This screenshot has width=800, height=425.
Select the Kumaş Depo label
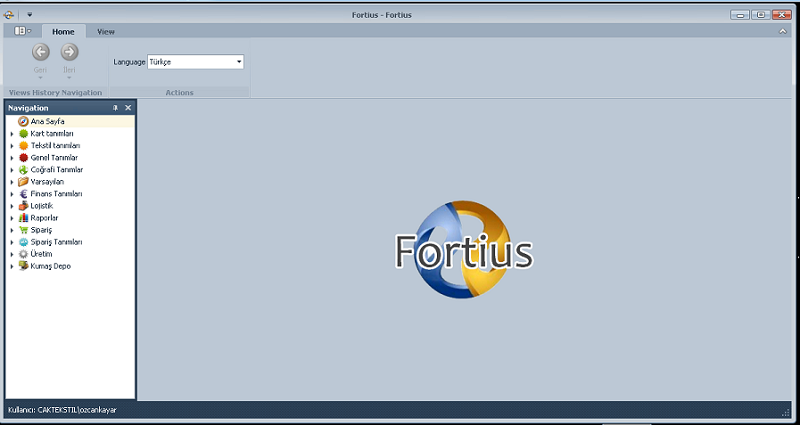click(x=51, y=266)
